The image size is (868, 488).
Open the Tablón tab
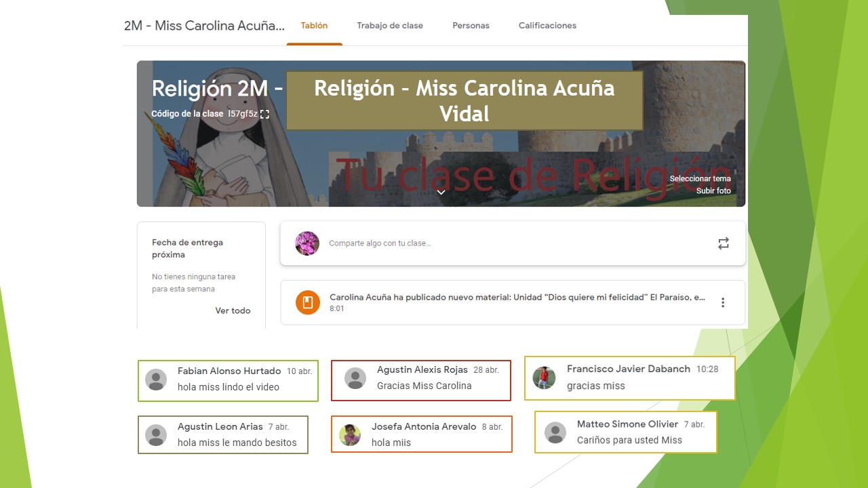coord(314,26)
